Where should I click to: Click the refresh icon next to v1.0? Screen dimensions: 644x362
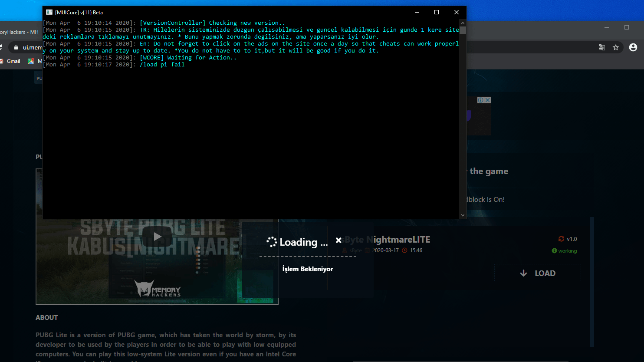click(561, 239)
